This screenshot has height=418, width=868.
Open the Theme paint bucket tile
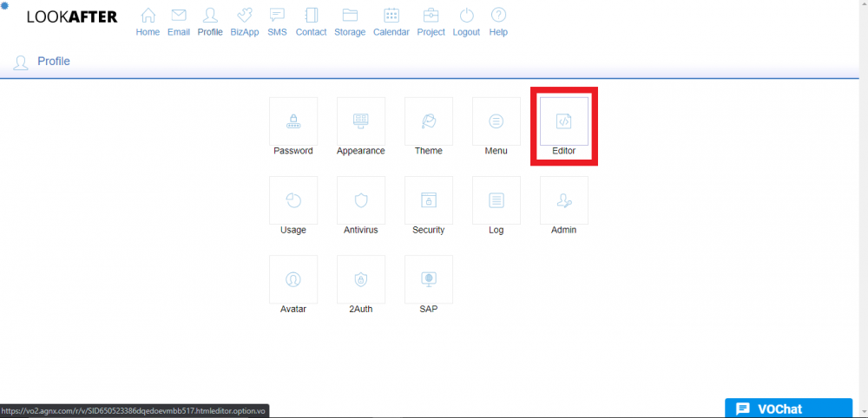coord(429,121)
